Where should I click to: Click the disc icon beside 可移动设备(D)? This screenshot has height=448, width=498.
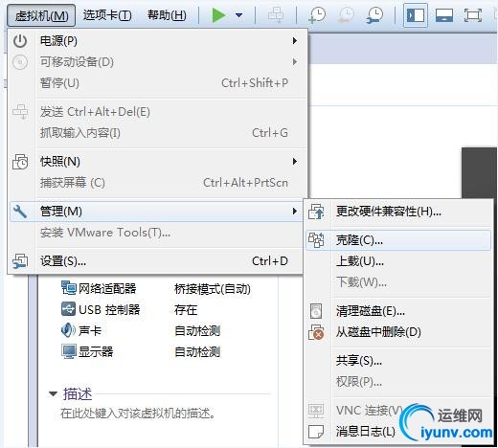pyautogui.click(x=20, y=62)
